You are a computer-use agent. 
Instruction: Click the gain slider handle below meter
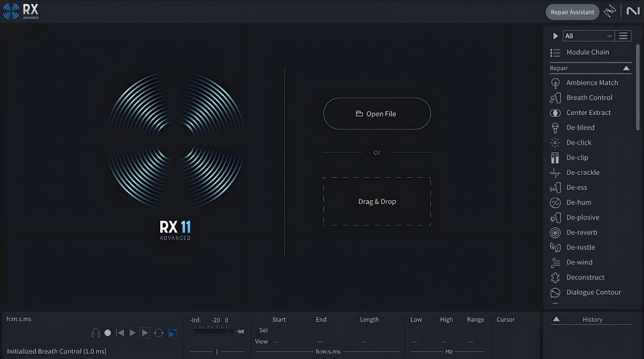click(x=217, y=351)
